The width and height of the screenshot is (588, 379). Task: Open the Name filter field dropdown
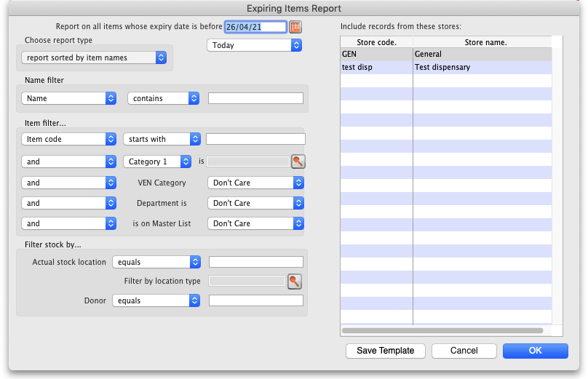click(x=69, y=98)
